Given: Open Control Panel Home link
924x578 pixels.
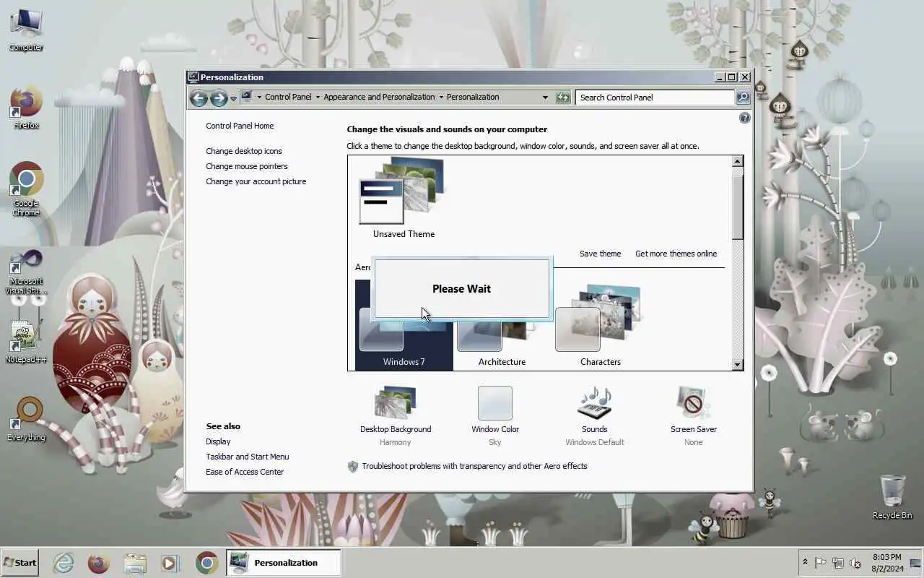Looking at the screenshot, I should [x=240, y=126].
